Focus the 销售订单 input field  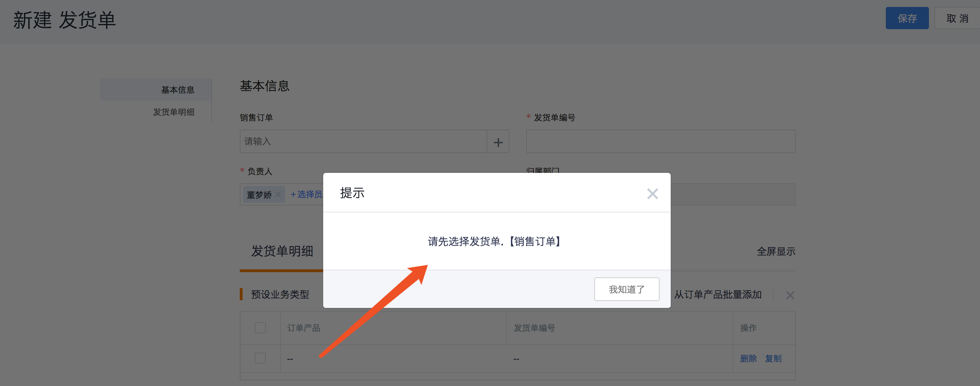pyautogui.click(x=363, y=142)
